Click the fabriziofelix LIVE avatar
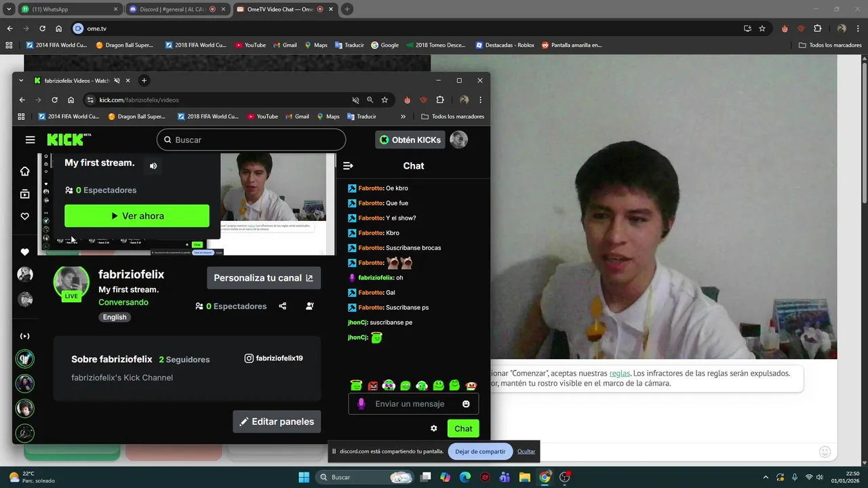The width and height of the screenshot is (868, 488). coord(71,283)
